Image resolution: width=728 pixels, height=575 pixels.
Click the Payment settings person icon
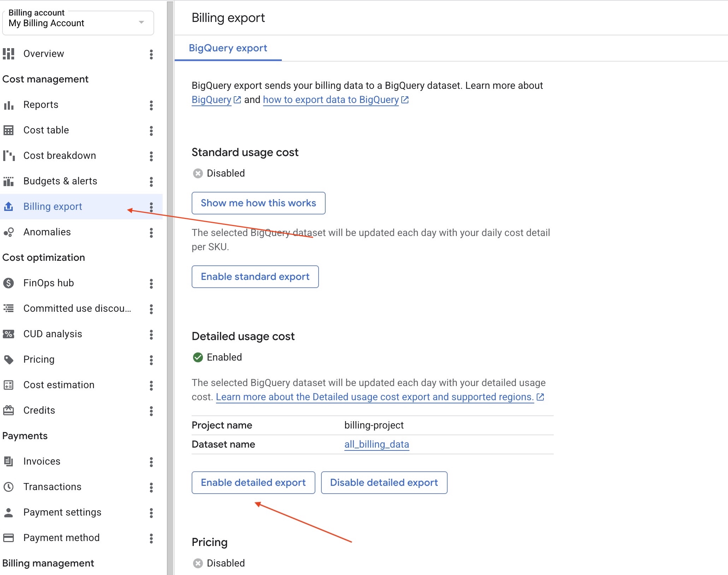click(x=8, y=512)
